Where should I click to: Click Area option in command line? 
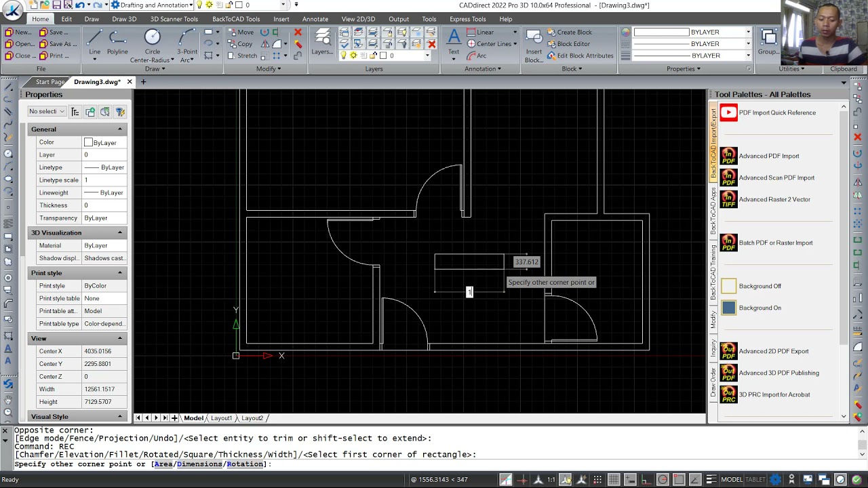(x=163, y=464)
